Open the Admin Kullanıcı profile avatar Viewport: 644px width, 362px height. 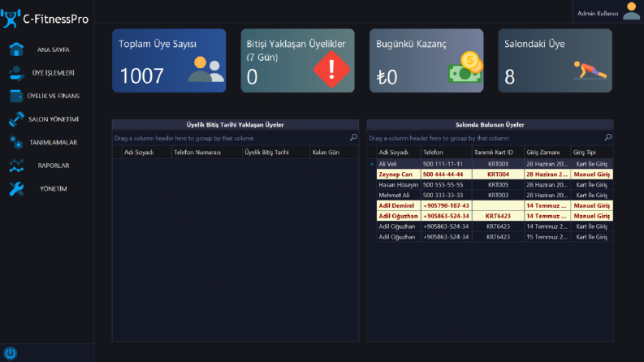point(631,11)
